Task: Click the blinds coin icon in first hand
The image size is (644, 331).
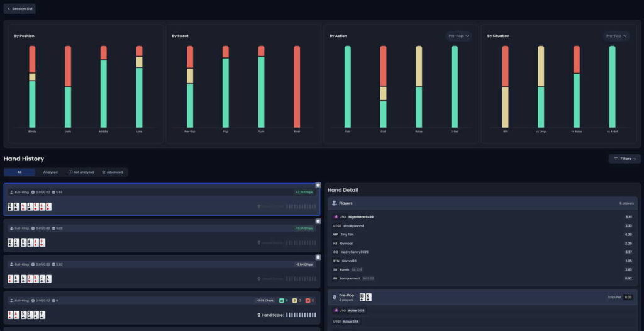Action: tap(33, 192)
